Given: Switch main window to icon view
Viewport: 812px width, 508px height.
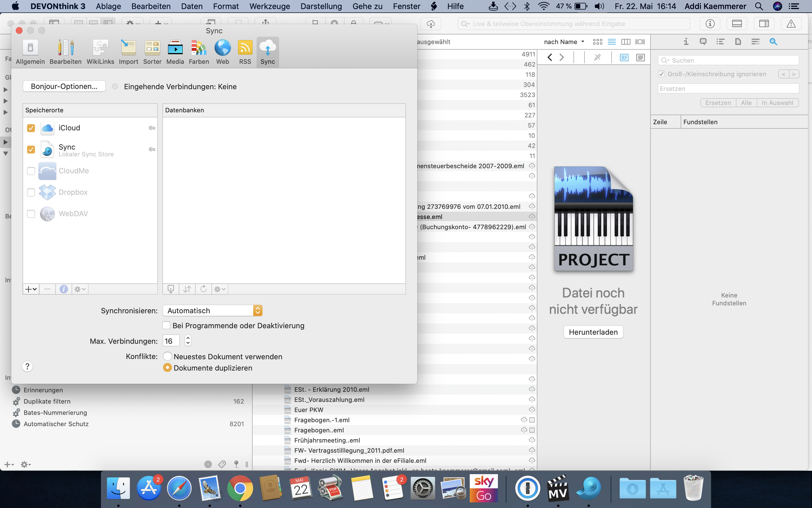Looking at the screenshot, I should click(597, 42).
